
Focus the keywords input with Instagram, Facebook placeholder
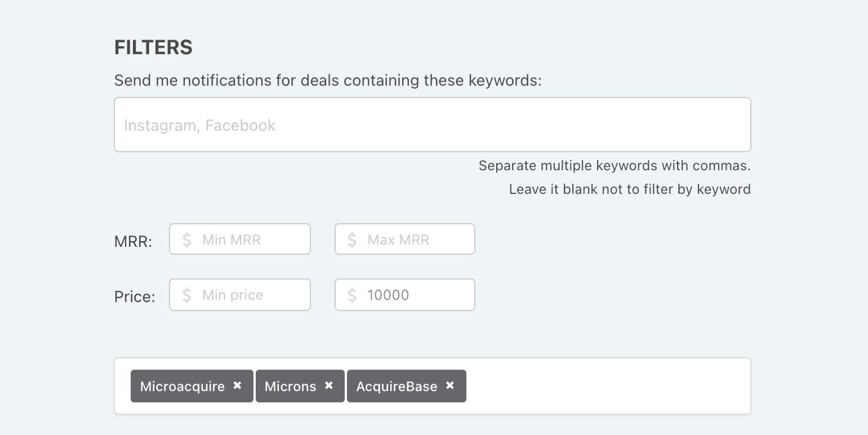click(432, 125)
